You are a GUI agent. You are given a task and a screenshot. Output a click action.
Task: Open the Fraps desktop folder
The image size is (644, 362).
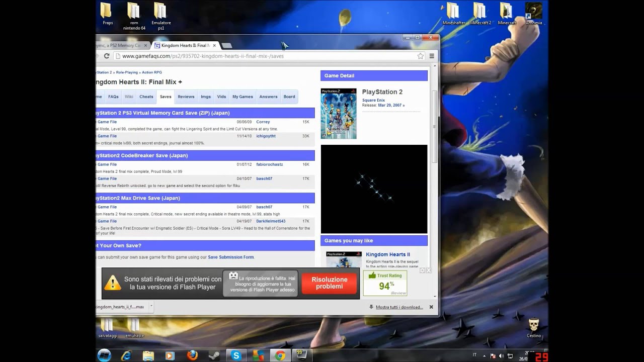107,14
